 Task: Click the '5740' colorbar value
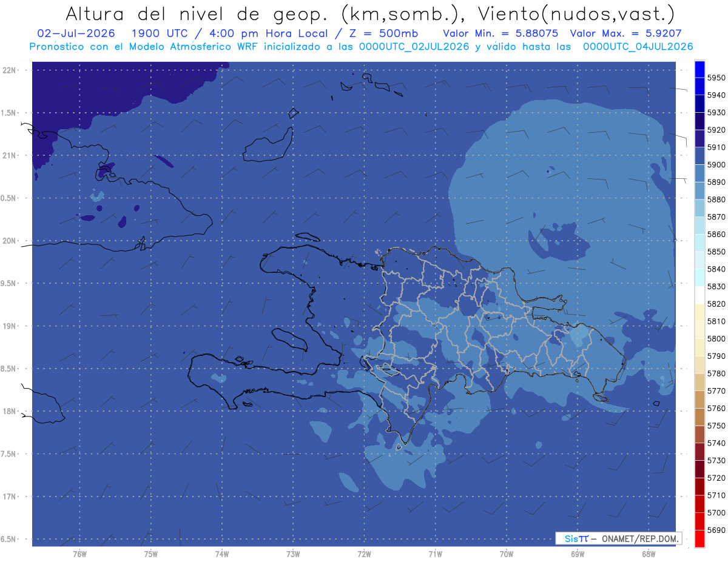[716, 443]
